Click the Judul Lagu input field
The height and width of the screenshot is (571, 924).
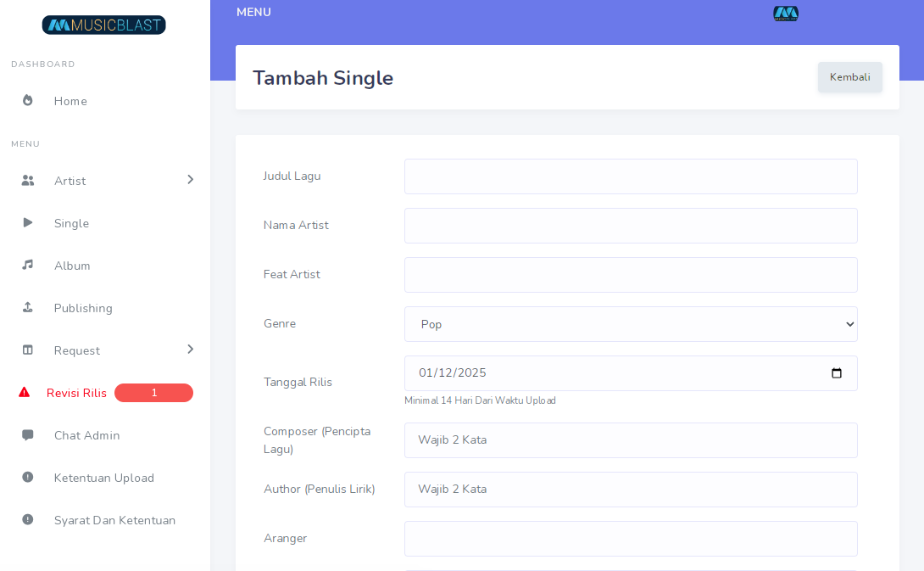point(631,176)
